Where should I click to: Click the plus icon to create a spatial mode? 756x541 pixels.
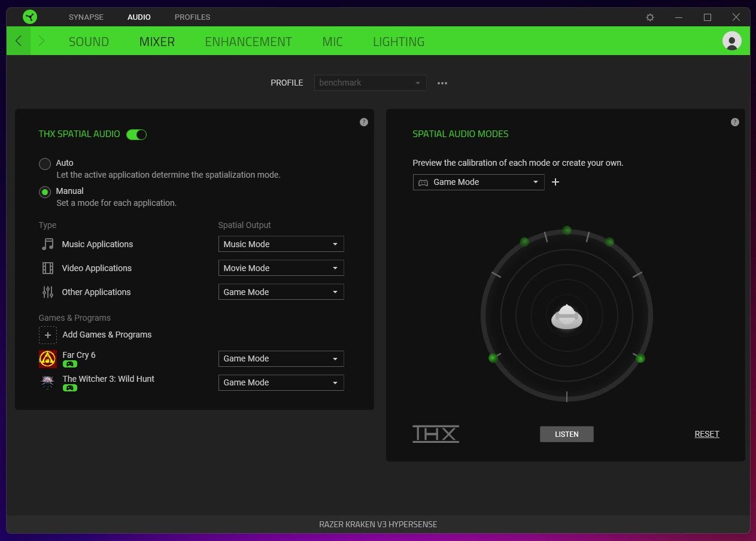click(x=555, y=182)
